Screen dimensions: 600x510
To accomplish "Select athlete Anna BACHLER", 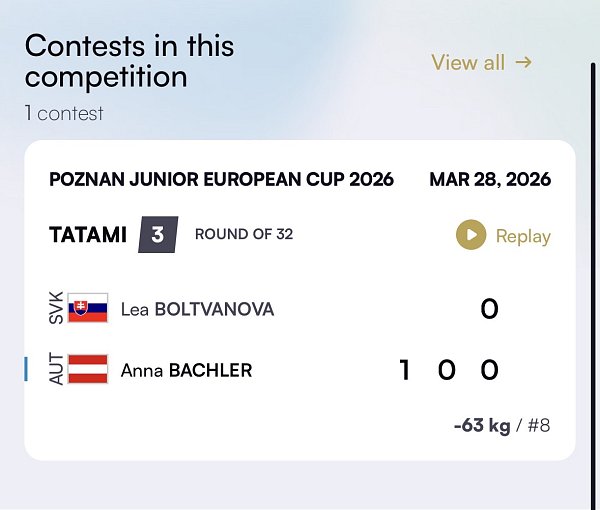I will [x=186, y=370].
